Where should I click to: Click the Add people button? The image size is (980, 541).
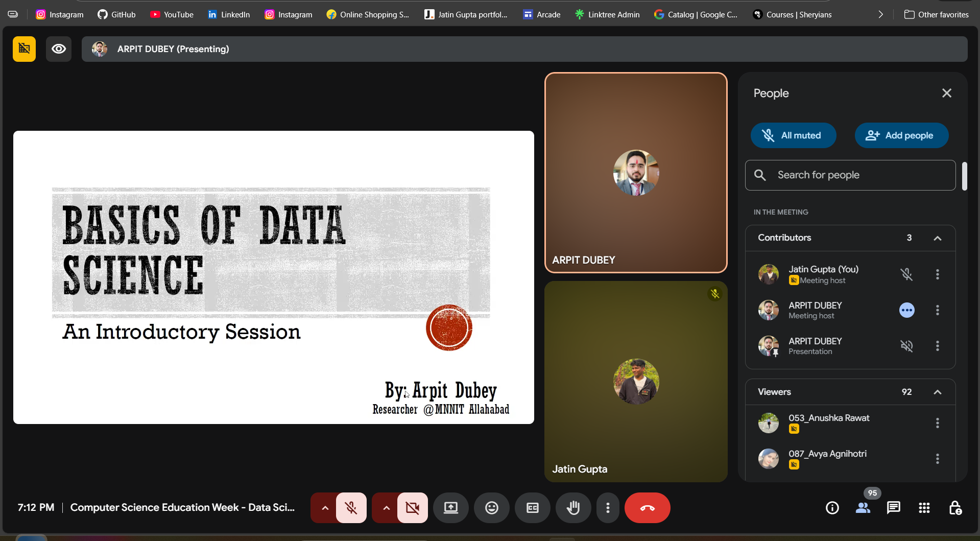(x=901, y=135)
